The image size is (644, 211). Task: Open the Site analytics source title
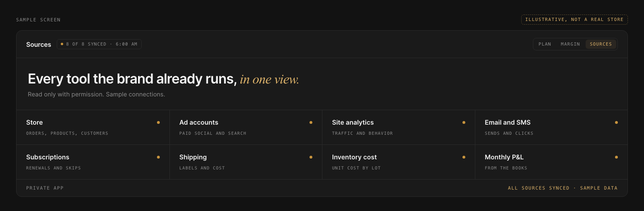pos(353,122)
